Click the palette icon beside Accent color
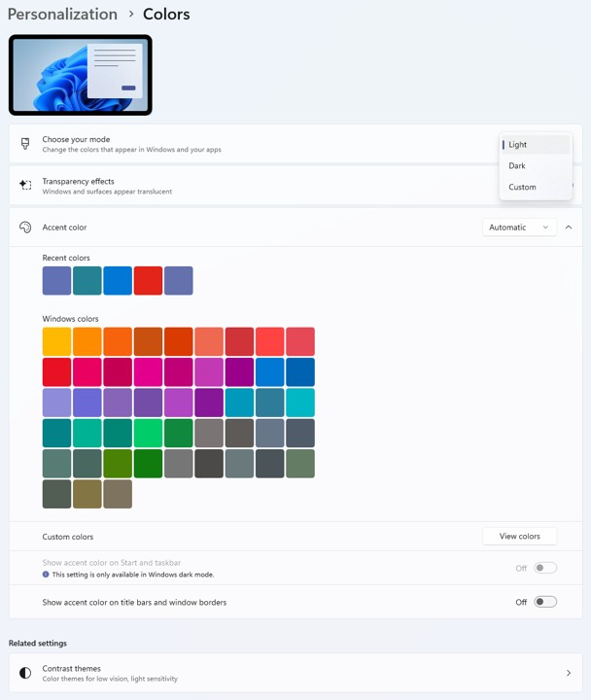This screenshot has height=700, width=591. tap(25, 227)
